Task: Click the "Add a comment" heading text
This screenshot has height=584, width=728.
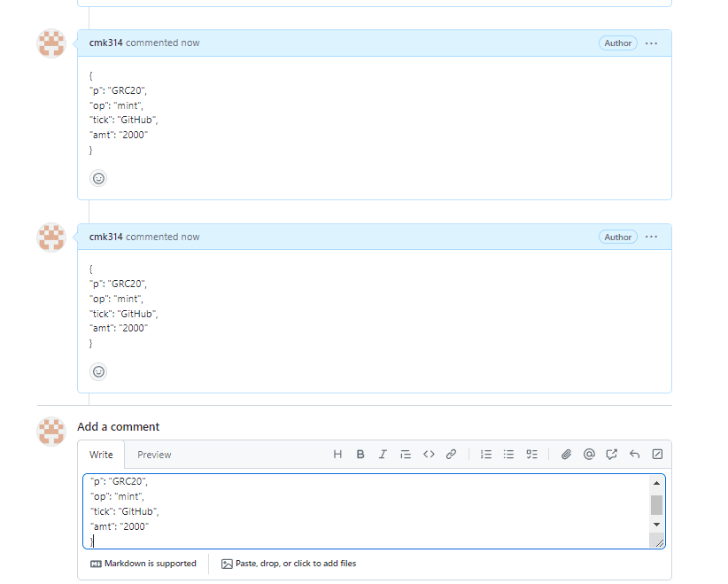Action: point(119,426)
